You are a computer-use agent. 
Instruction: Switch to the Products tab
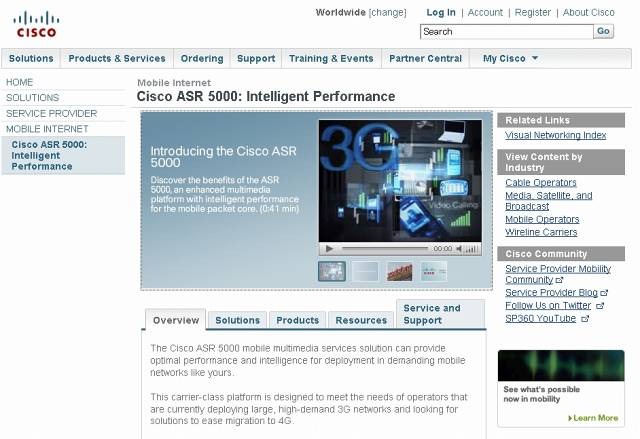click(x=298, y=320)
